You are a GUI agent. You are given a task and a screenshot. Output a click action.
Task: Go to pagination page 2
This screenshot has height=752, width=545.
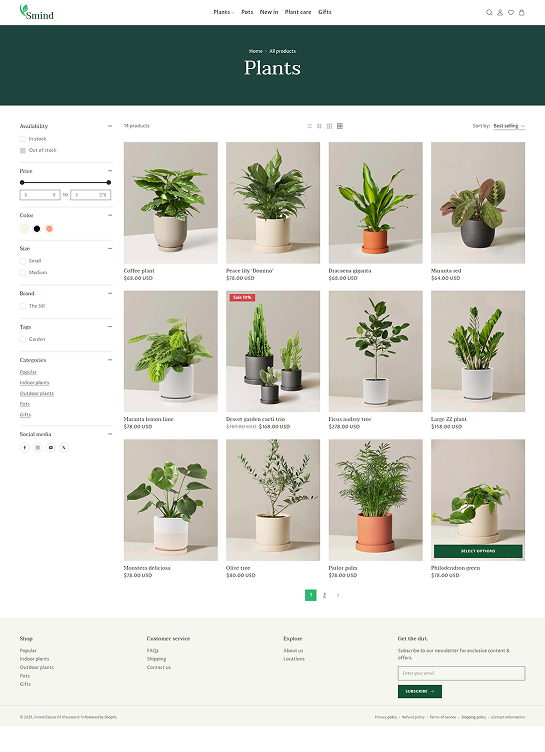[x=324, y=595]
